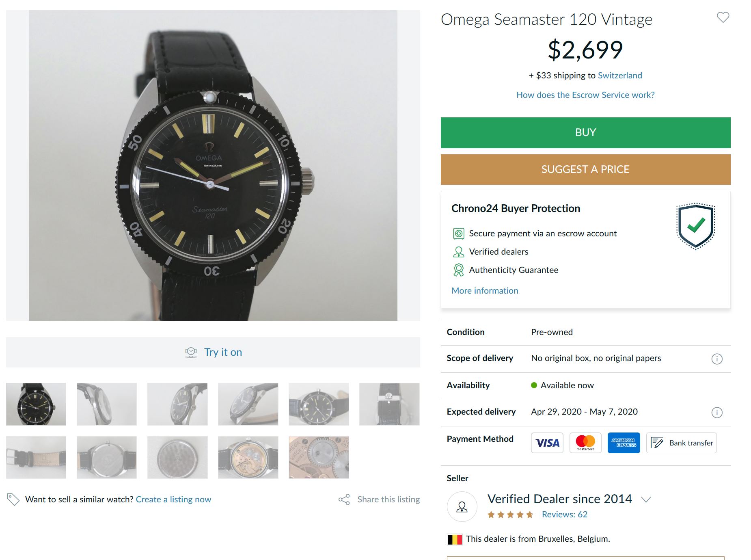Select the watch movement closeup thumbnail

tap(319, 457)
